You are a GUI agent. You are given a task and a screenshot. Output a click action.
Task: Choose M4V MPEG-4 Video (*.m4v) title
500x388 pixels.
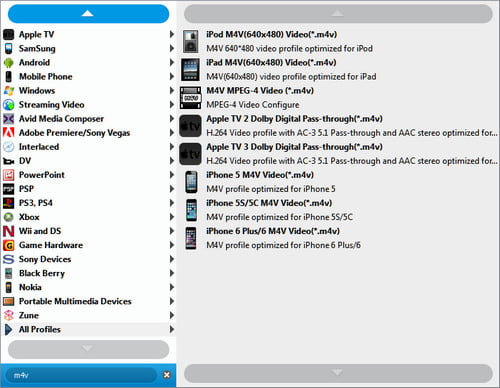260,91
